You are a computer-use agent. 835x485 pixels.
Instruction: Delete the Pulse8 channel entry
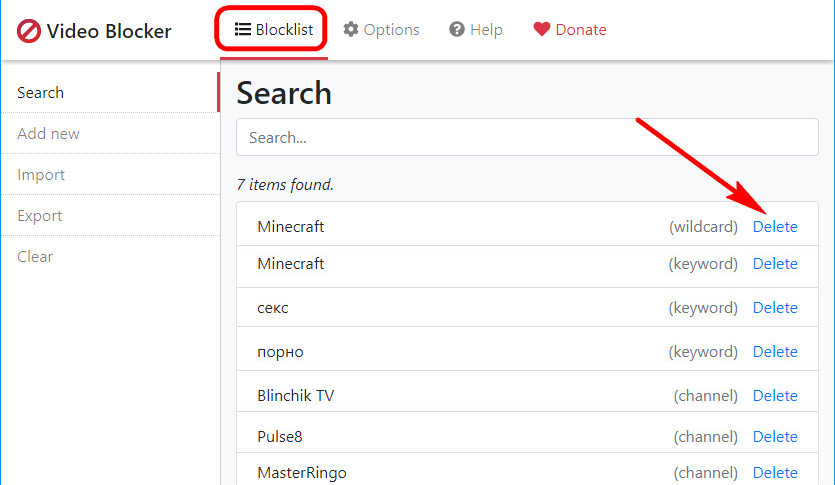pos(775,437)
